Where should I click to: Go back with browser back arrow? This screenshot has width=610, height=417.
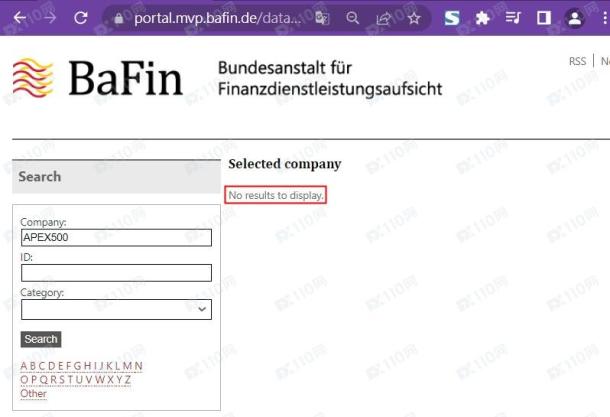click(x=19, y=18)
